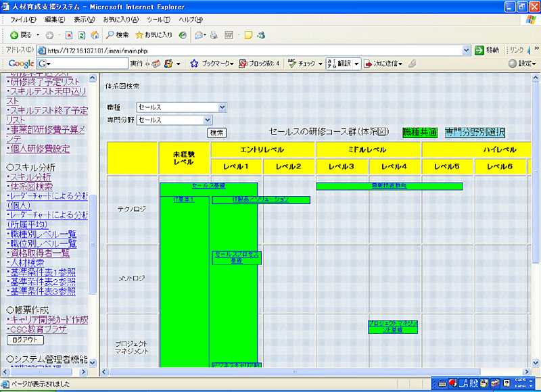
Task: Open the Google toolbar colorful icon dropdown
Action: click(x=178, y=64)
